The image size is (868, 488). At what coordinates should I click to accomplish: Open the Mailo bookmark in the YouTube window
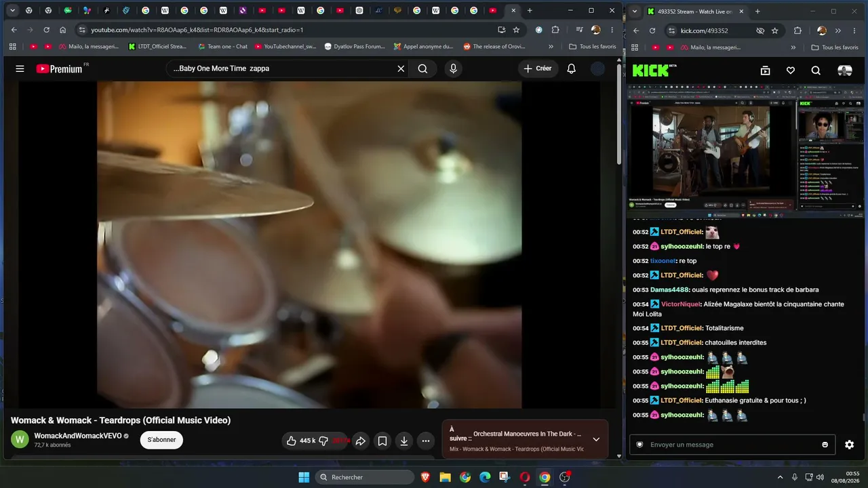[x=87, y=47]
